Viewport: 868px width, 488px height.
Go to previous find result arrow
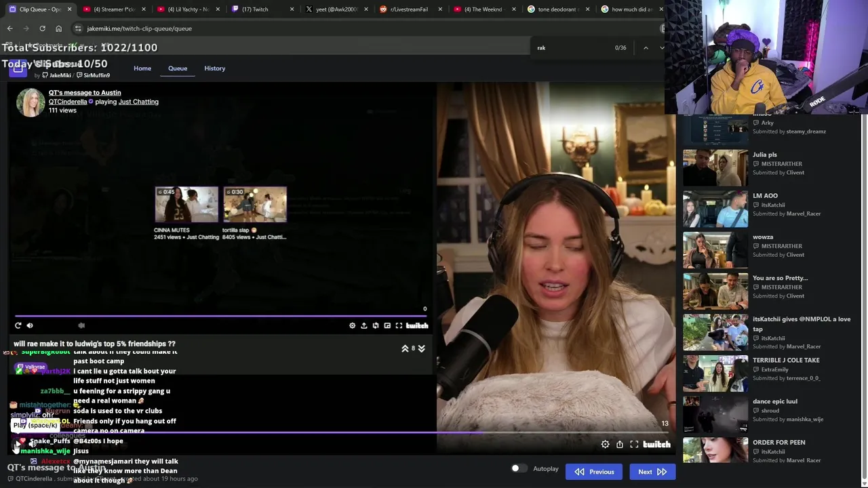[x=646, y=47]
